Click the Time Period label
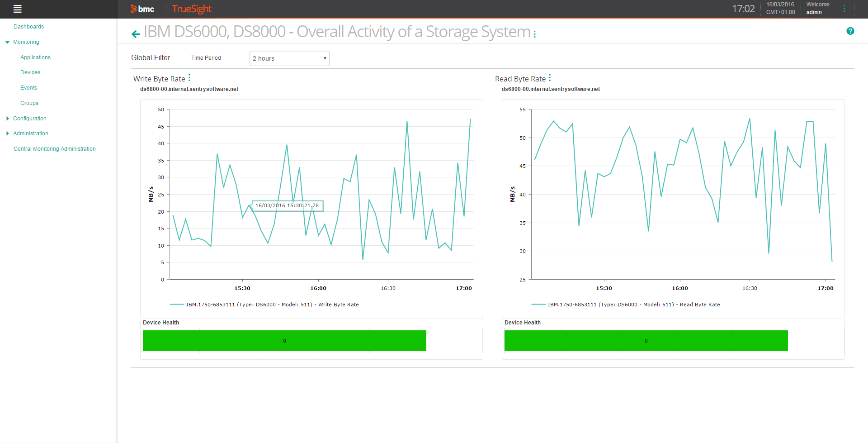The height and width of the screenshot is (443, 868). coord(206,58)
